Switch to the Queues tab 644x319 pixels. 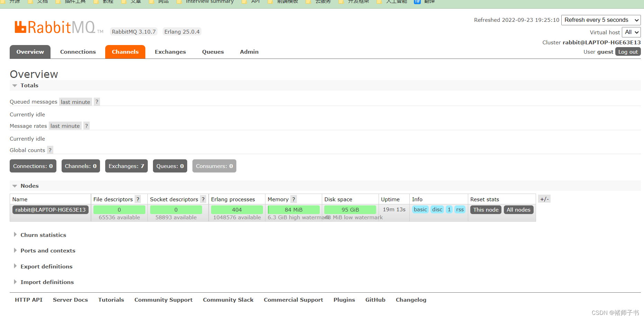click(213, 52)
